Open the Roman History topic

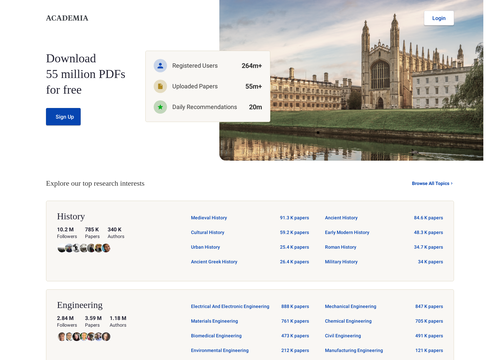[340, 247]
